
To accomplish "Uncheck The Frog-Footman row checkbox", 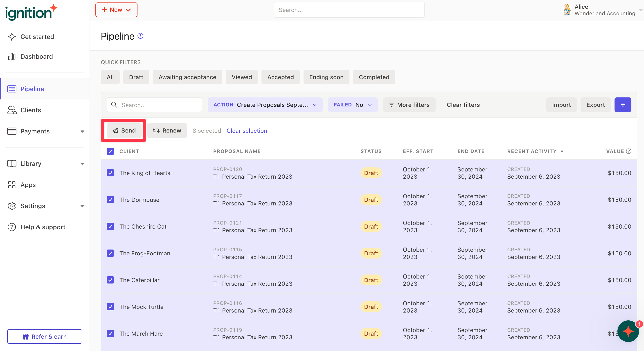I will [x=110, y=253].
